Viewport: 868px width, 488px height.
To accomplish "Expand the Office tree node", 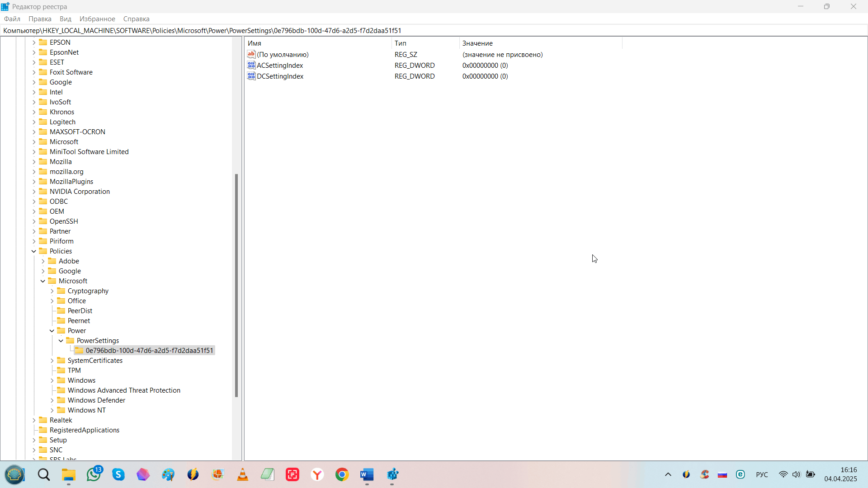I will point(52,301).
